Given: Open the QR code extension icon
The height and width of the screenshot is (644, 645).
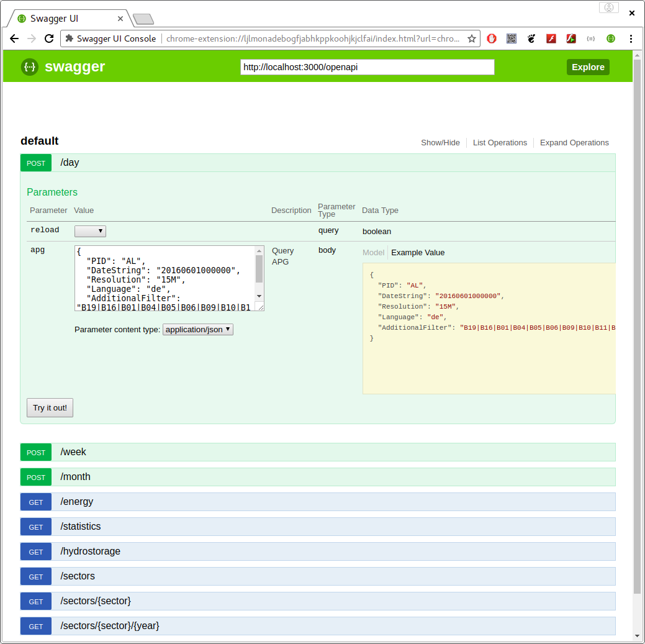Looking at the screenshot, I should click(x=512, y=39).
